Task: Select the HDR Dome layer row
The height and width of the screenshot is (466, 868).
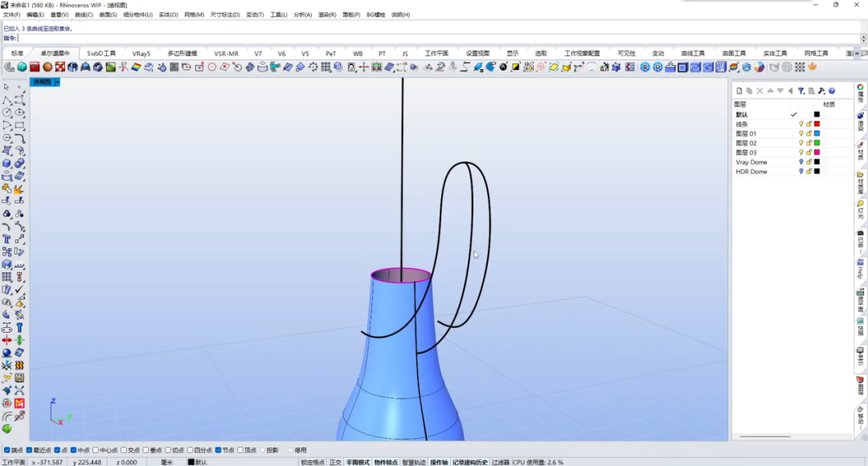Action: (x=792, y=172)
